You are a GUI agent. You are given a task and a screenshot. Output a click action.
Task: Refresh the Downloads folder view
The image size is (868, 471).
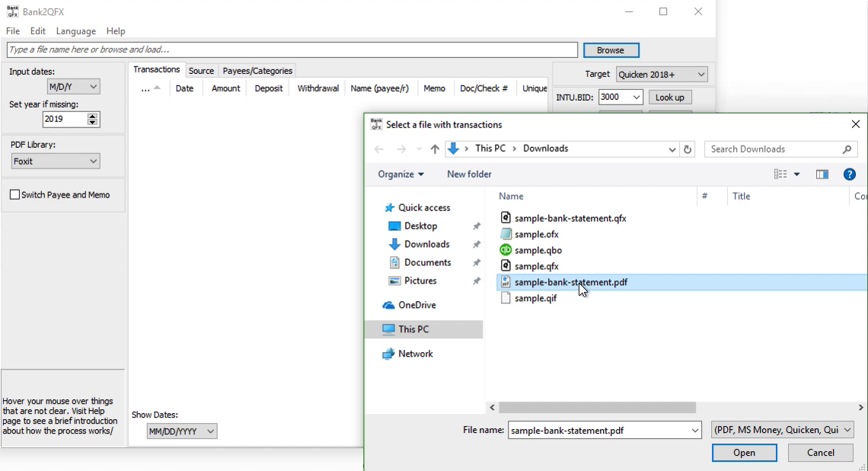click(688, 149)
